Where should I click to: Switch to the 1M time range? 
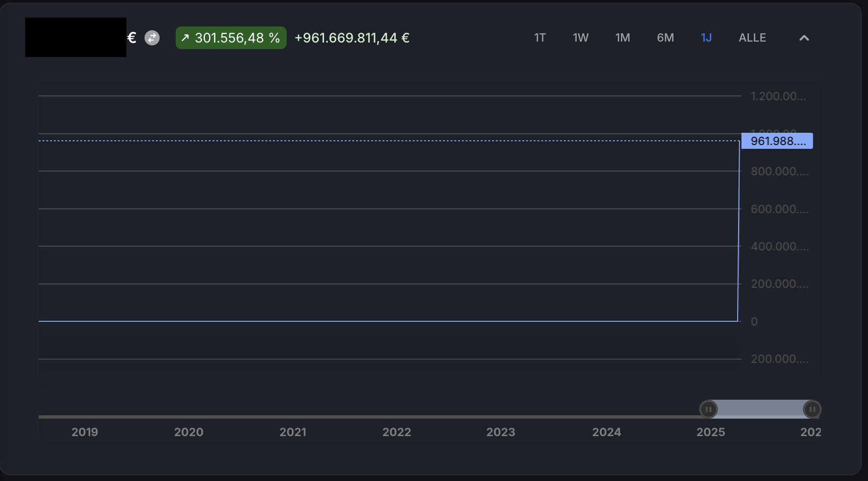[622, 38]
